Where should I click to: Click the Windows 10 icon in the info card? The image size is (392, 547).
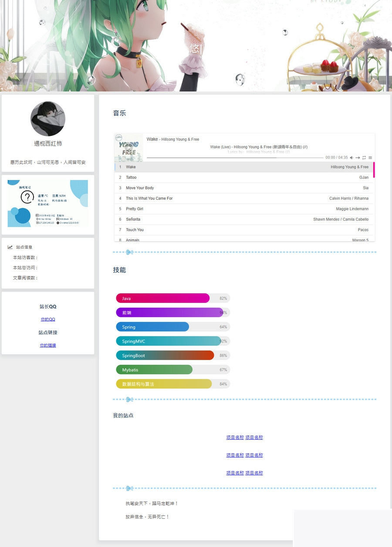[x=57, y=219]
